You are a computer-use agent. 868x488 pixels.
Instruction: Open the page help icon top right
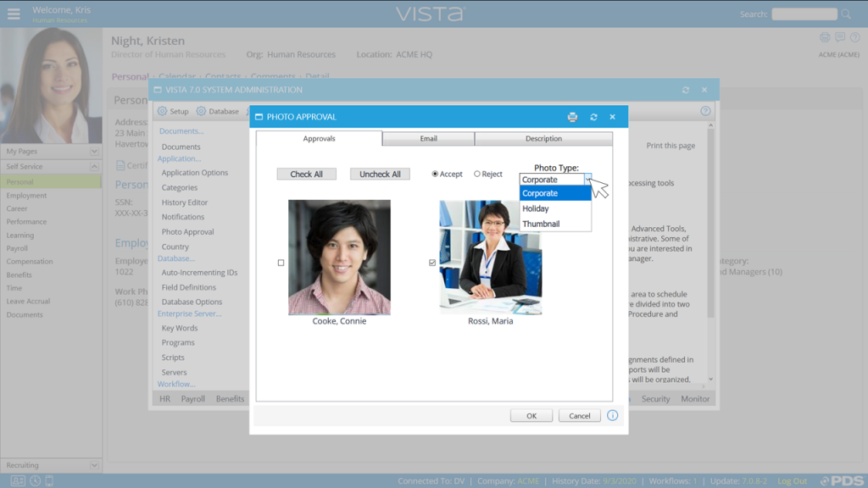[855, 37]
